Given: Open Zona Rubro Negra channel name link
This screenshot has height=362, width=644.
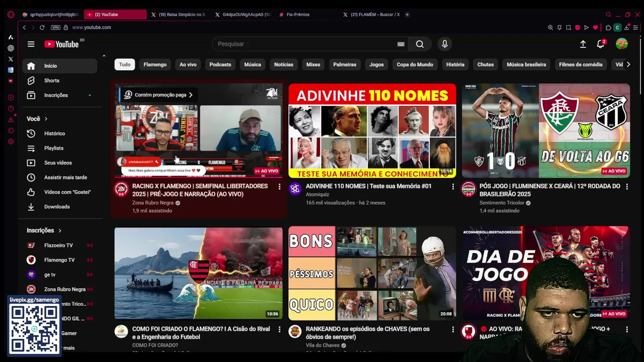Looking at the screenshot, I should (x=152, y=203).
